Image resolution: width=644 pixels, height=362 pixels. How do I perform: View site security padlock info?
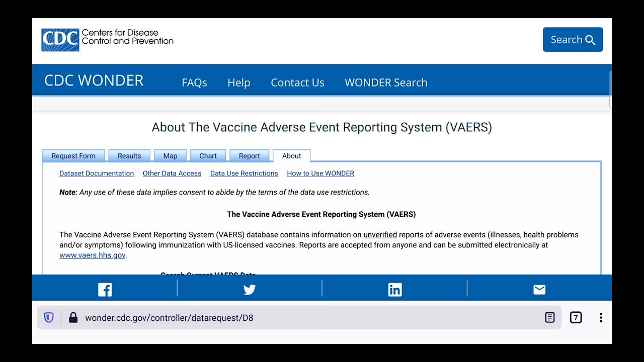[x=73, y=318]
